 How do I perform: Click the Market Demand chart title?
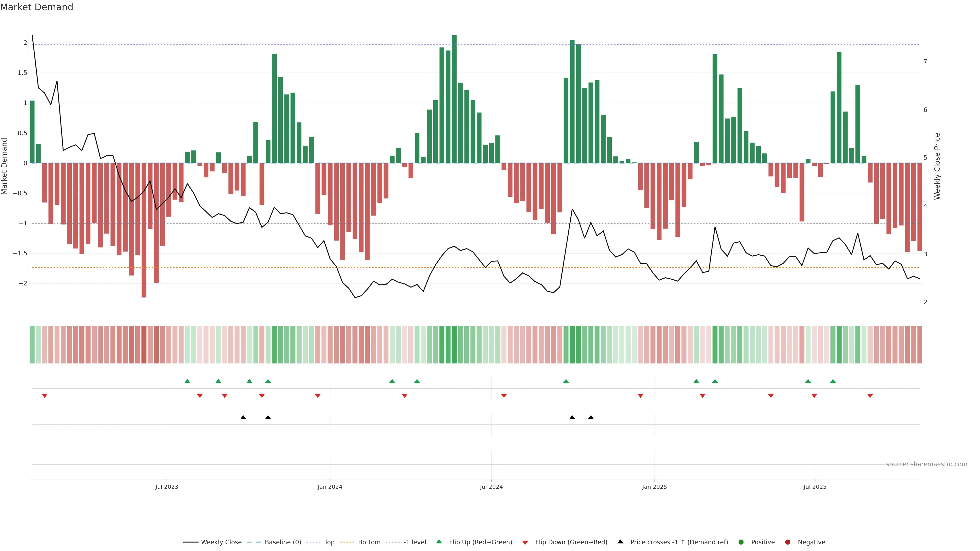(x=36, y=7)
